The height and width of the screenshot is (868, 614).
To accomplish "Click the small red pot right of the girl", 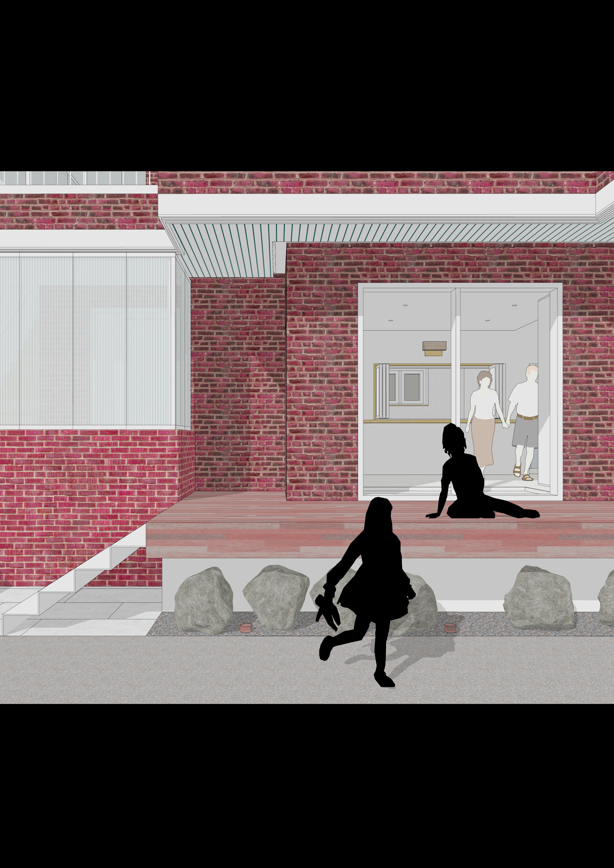I will [x=450, y=627].
